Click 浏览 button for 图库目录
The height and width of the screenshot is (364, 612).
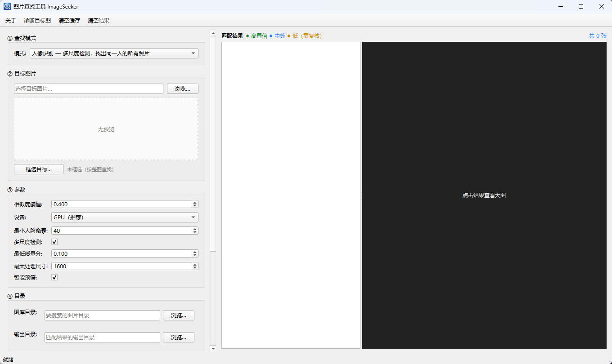[179, 315]
